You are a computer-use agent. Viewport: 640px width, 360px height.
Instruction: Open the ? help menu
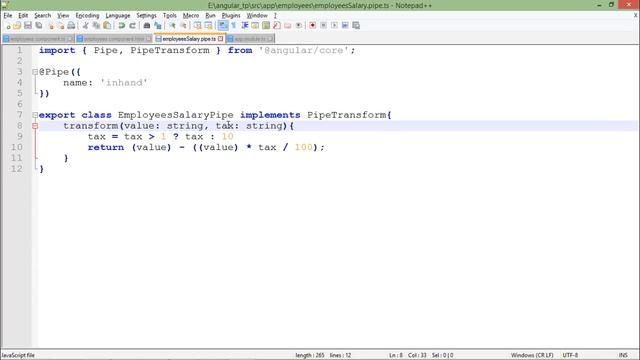coord(275,16)
